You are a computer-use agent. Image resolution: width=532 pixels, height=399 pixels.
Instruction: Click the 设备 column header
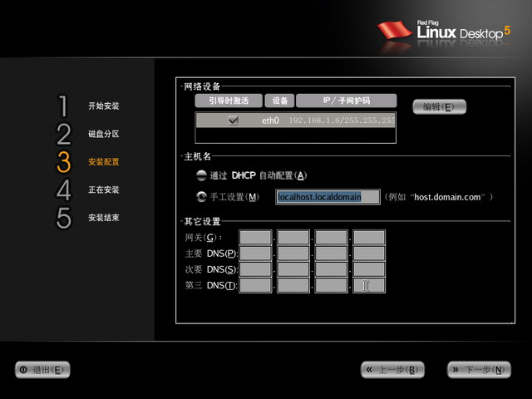click(x=279, y=101)
